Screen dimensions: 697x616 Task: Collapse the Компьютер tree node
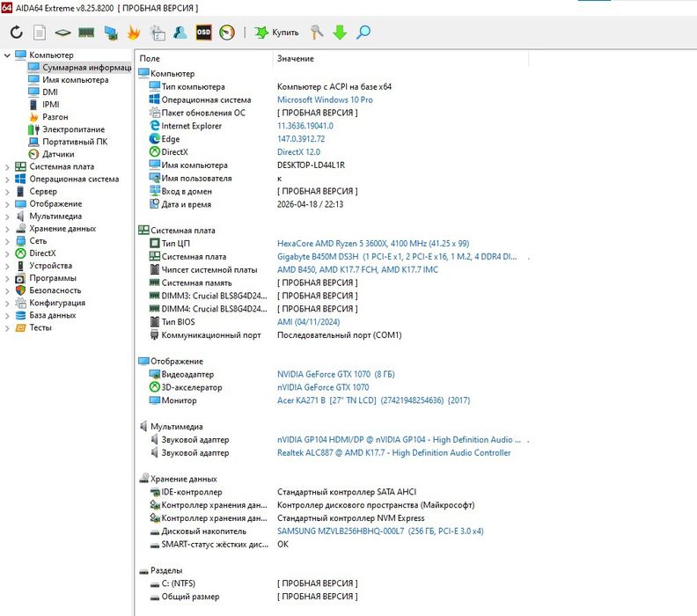7,55
